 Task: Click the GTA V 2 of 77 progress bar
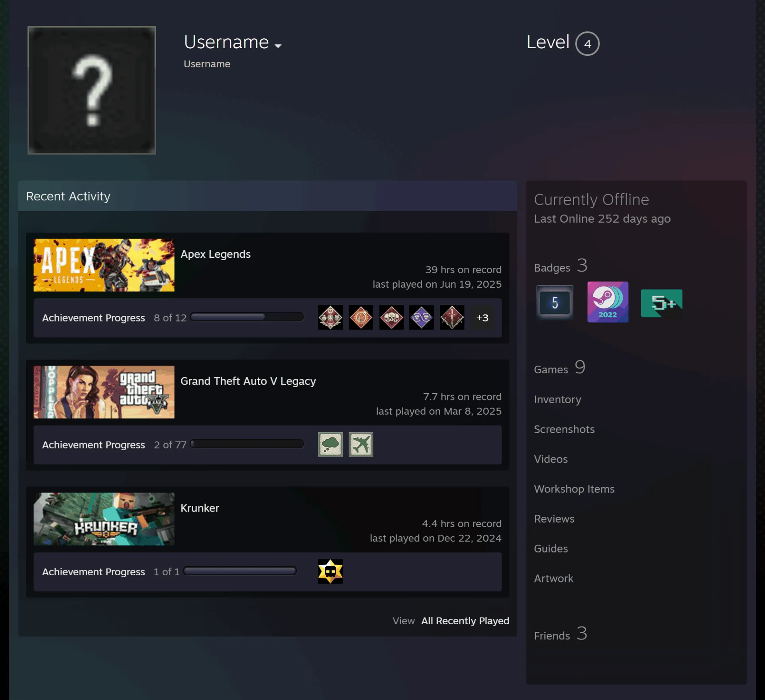point(247,444)
